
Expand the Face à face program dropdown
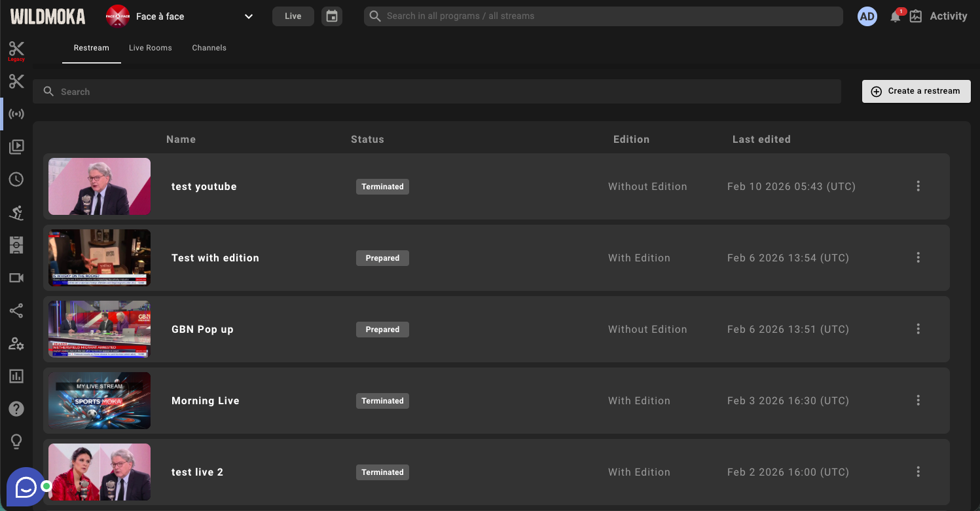(x=248, y=16)
